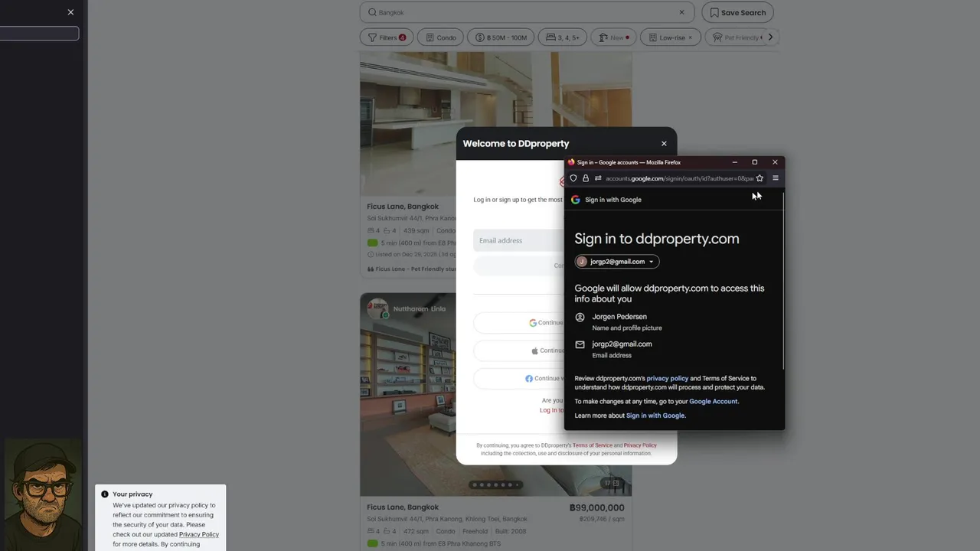Click the Firefox tracking protection shield icon
The height and width of the screenshot is (551, 980).
[573, 178]
